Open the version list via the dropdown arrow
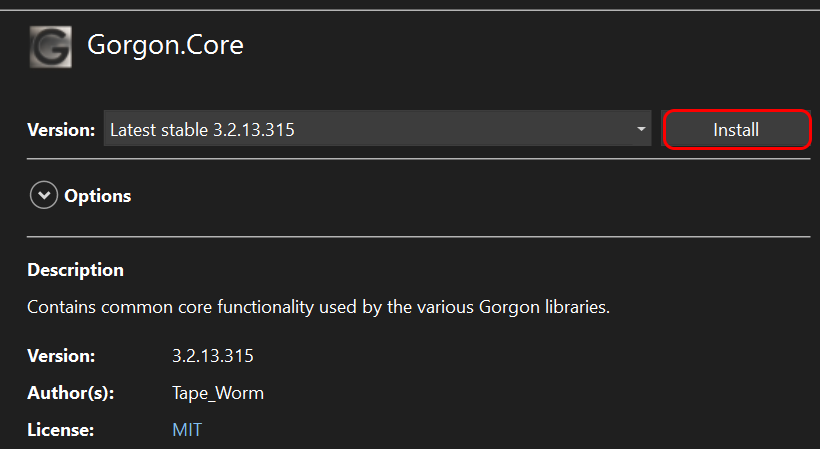The height and width of the screenshot is (449, 820). point(641,129)
